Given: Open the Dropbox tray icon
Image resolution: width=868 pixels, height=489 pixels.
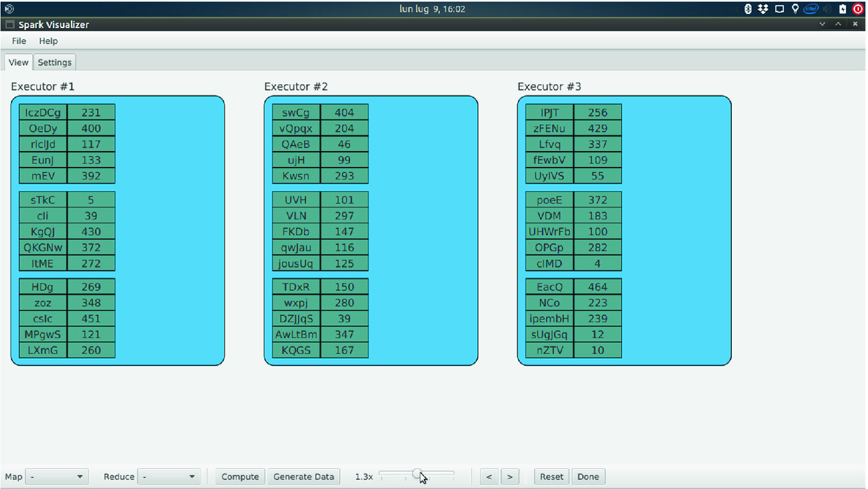Looking at the screenshot, I should pyautogui.click(x=764, y=9).
